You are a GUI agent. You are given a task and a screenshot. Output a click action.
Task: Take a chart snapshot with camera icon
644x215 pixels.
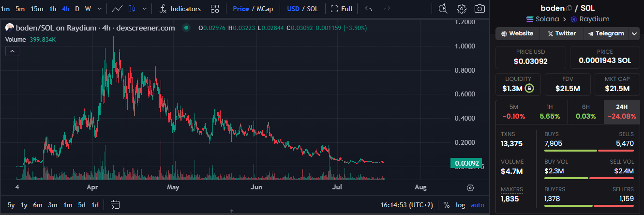[x=480, y=9]
